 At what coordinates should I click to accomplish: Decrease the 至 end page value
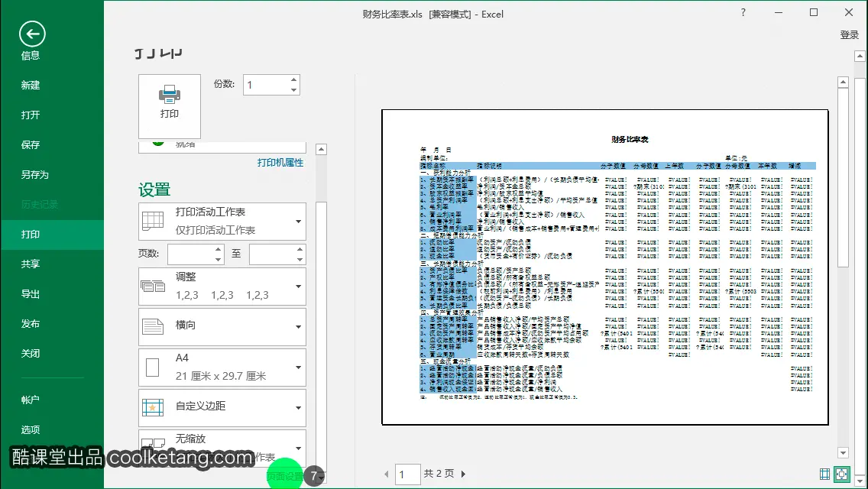(300, 259)
